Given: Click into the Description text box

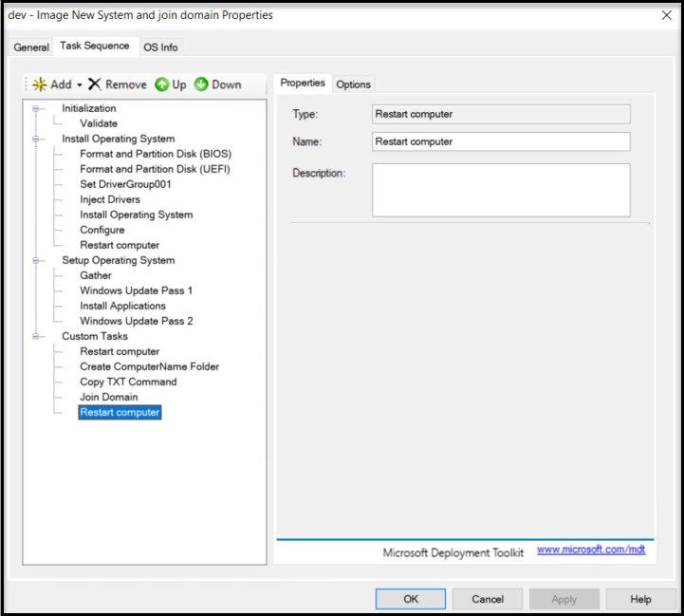Looking at the screenshot, I should pyautogui.click(x=501, y=190).
